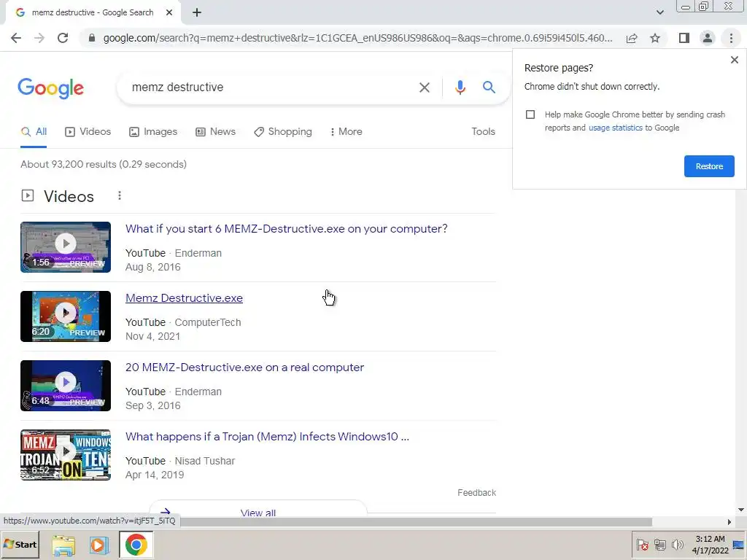Click the Videos section heading icon
747x560 pixels.
pos(28,195)
